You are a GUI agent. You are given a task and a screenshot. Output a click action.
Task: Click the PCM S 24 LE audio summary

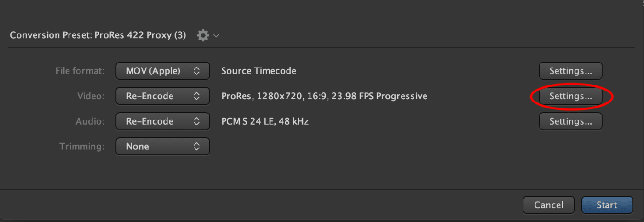point(265,121)
